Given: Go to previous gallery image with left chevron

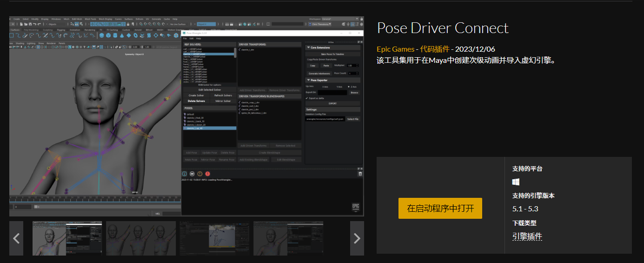Looking at the screenshot, I should (16, 238).
